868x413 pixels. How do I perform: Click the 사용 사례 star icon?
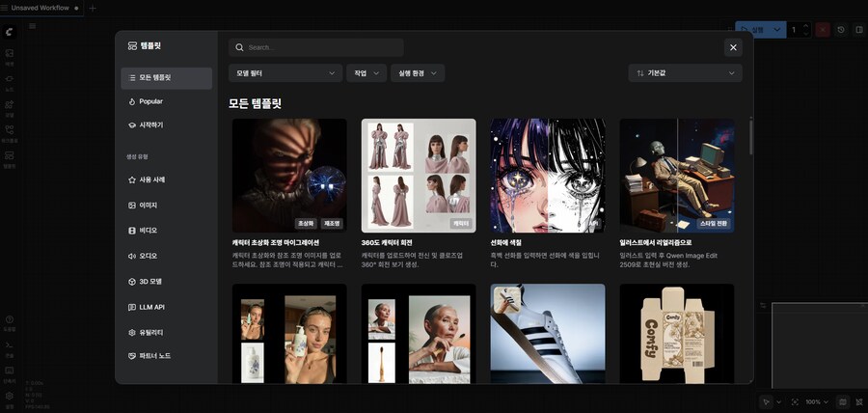(132, 180)
